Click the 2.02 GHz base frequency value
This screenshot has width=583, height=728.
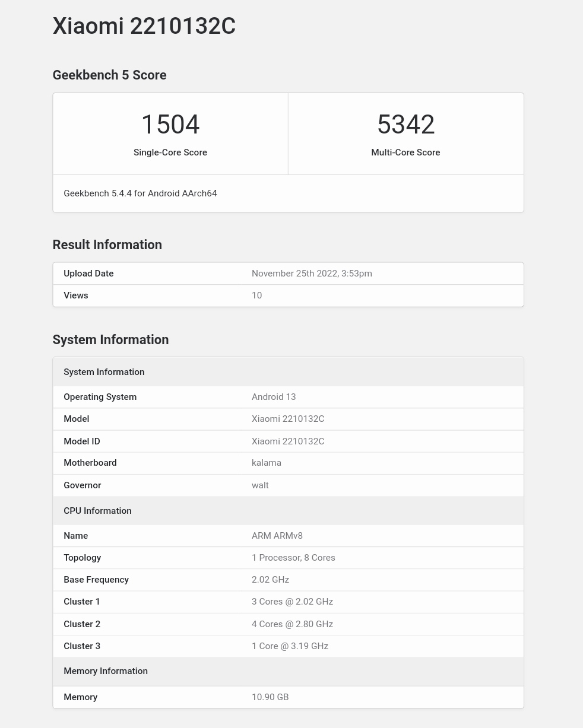click(270, 580)
